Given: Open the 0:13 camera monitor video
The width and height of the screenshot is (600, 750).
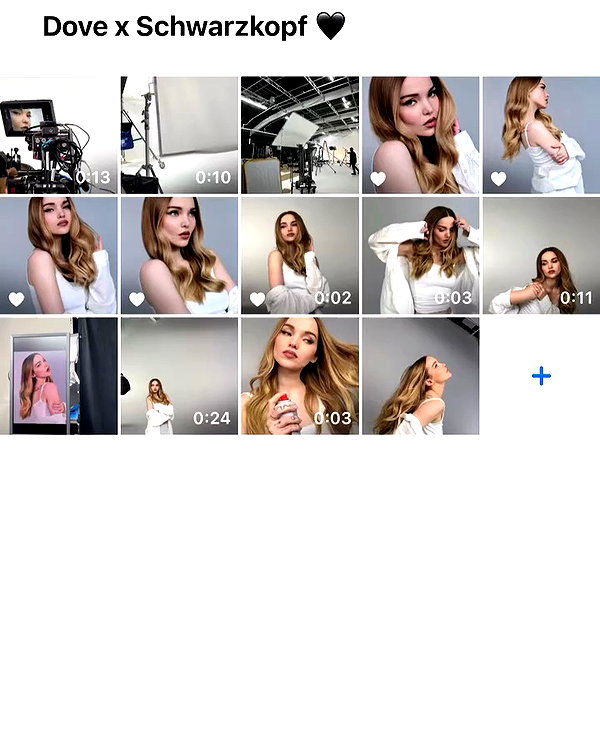Looking at the screenshot, I should tap(58, 135).
